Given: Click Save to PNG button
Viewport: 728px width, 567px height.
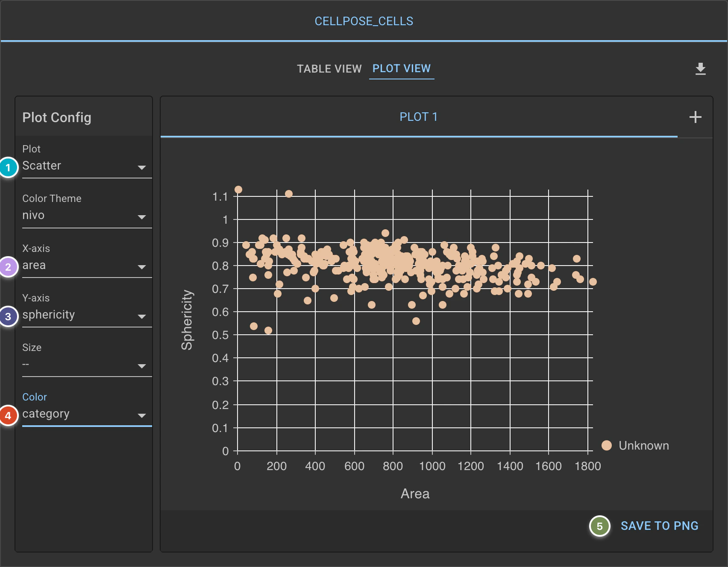Looking at the screenshot, I should point(659,526).
